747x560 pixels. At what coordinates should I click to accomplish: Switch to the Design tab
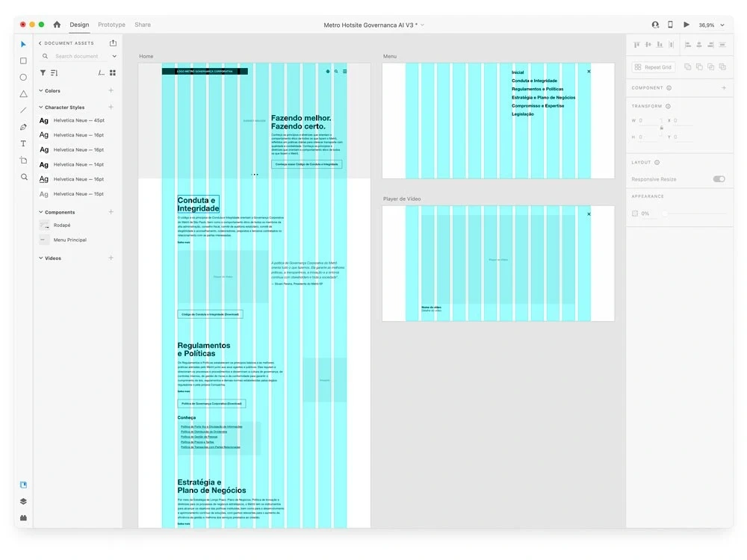click(x=79, y=25)
